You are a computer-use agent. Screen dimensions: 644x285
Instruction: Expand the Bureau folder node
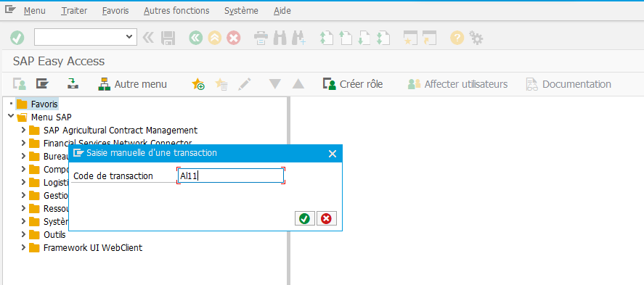pos(23,156)
